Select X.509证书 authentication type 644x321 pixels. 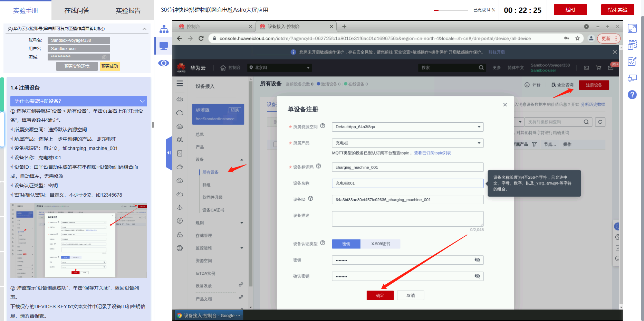[381, 244]
